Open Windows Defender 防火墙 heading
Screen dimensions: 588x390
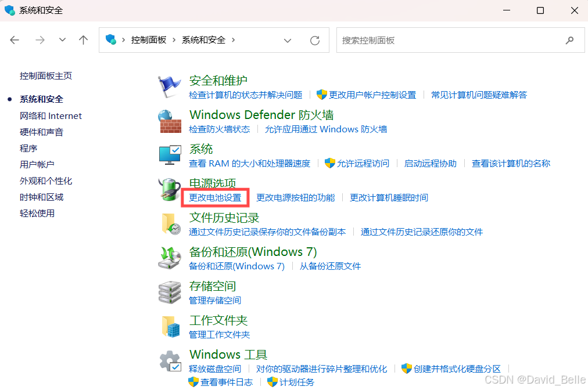pyautogui.click(x=261, y=115)
